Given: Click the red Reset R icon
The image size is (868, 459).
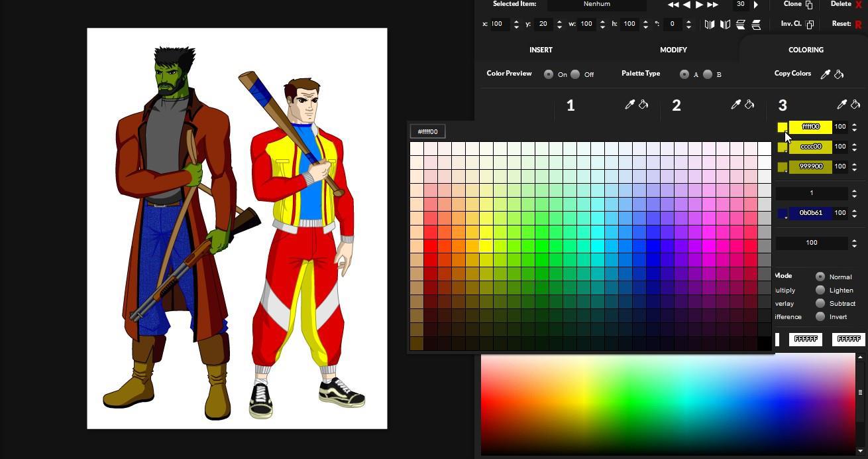Looking at the screenshot, I should pos(858,25).
